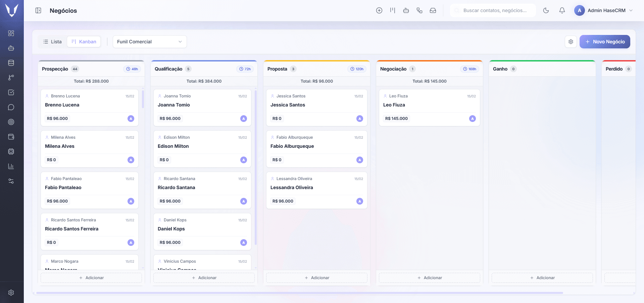The width and height of the screenshot is (644, 303).
Task: Open the inbox icon in the top bar
Action: click(433, 10)
